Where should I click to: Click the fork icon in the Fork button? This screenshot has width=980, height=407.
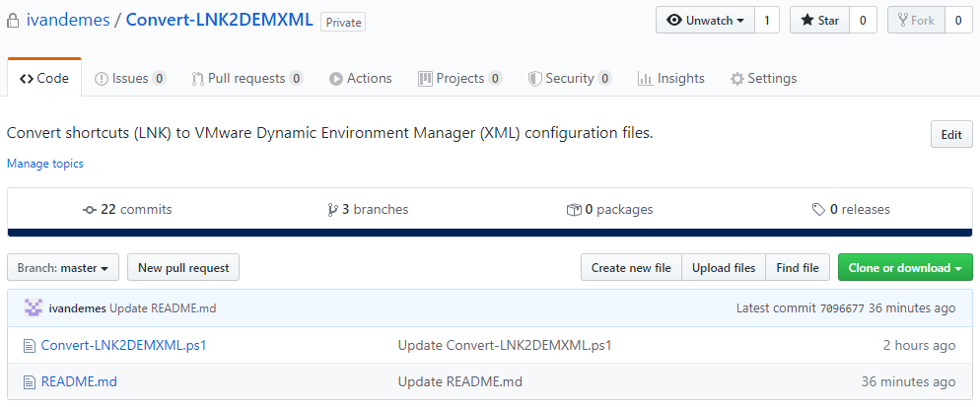[x=902, y=20]
